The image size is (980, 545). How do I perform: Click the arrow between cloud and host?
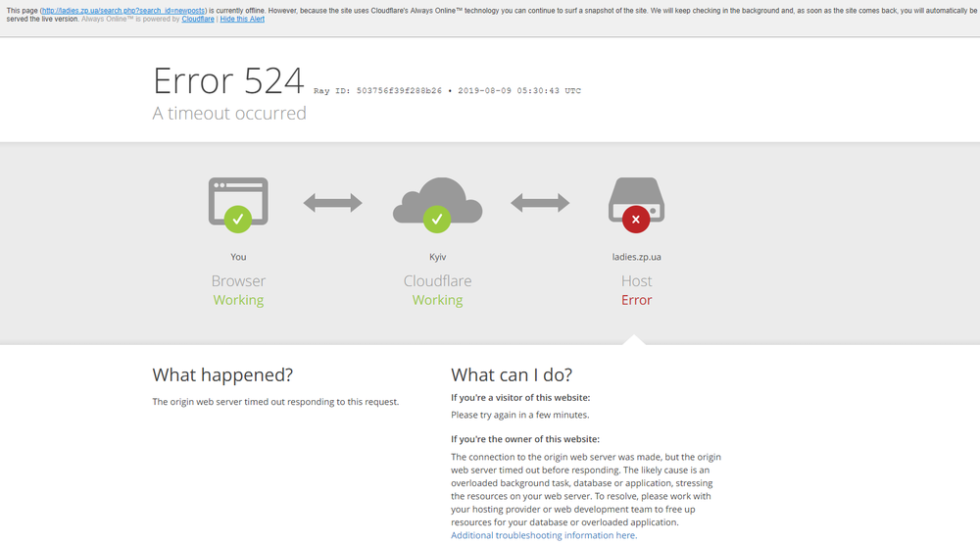(x=540, y=203)
